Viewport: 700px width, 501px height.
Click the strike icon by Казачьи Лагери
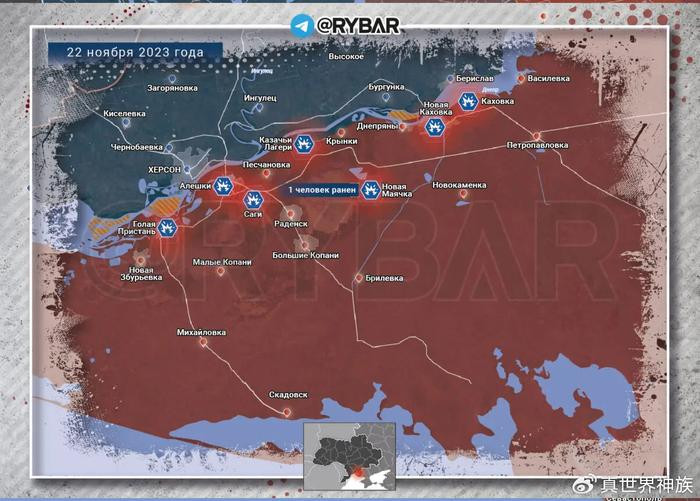click(x=305, y=143)
